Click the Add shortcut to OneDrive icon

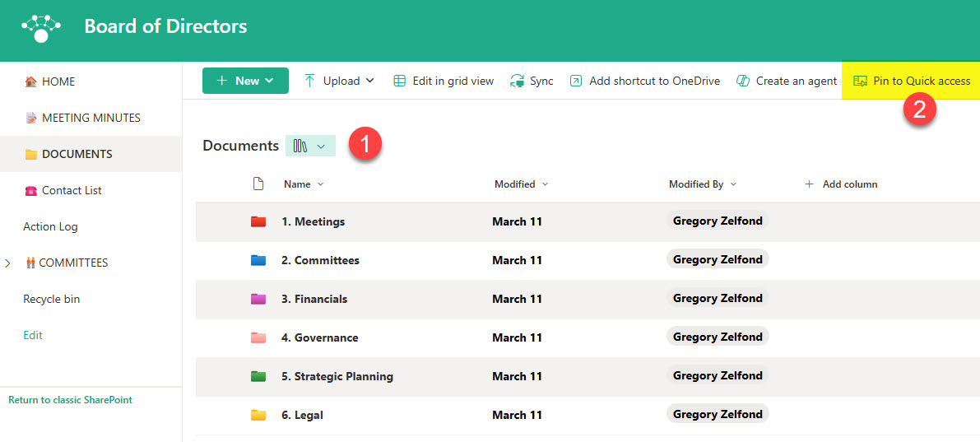576,81
